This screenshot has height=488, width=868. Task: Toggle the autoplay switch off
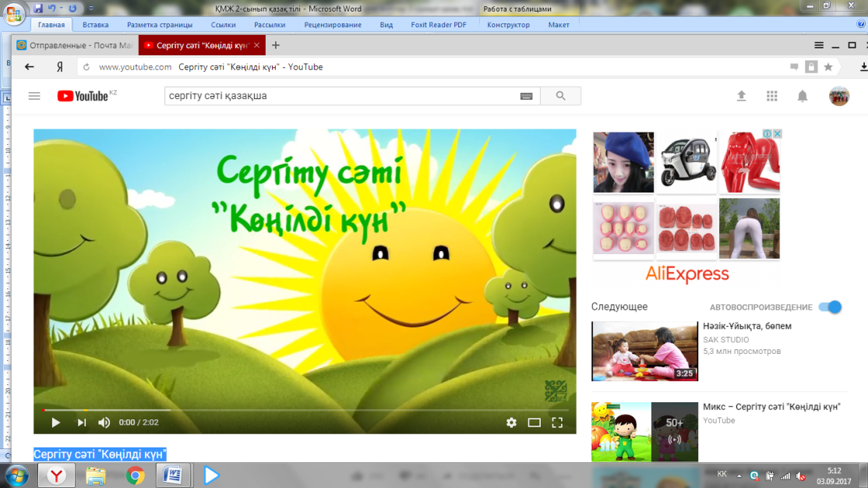tap(831, 307)
